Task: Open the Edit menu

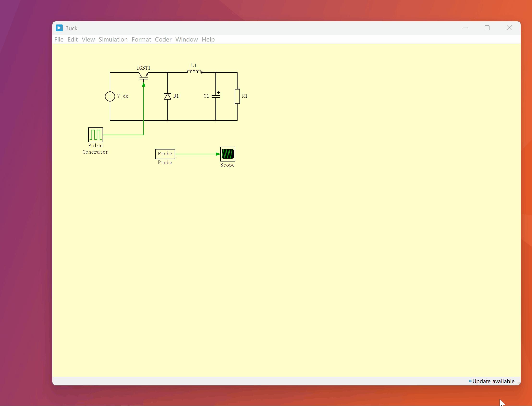Action: 72,39
